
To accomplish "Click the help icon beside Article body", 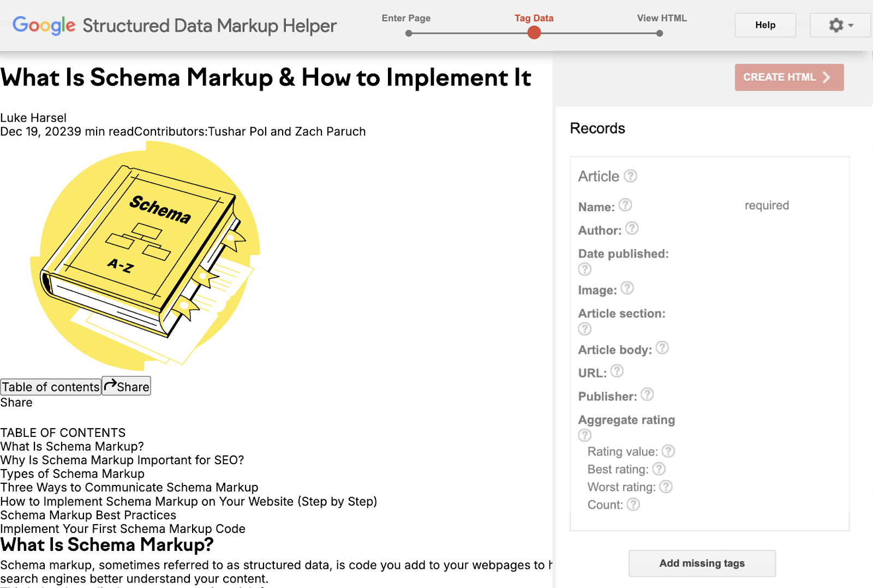I will [x=662, y=348].
